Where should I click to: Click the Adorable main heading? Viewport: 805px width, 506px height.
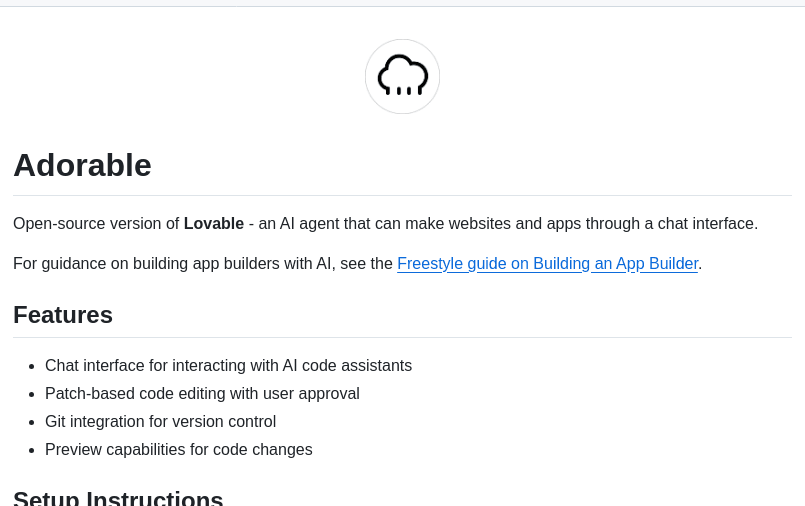click(x=82, y=165)
